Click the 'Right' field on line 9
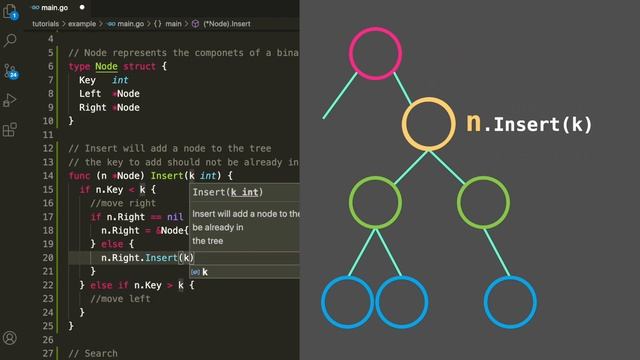640x360 pixels. [93, 107]
